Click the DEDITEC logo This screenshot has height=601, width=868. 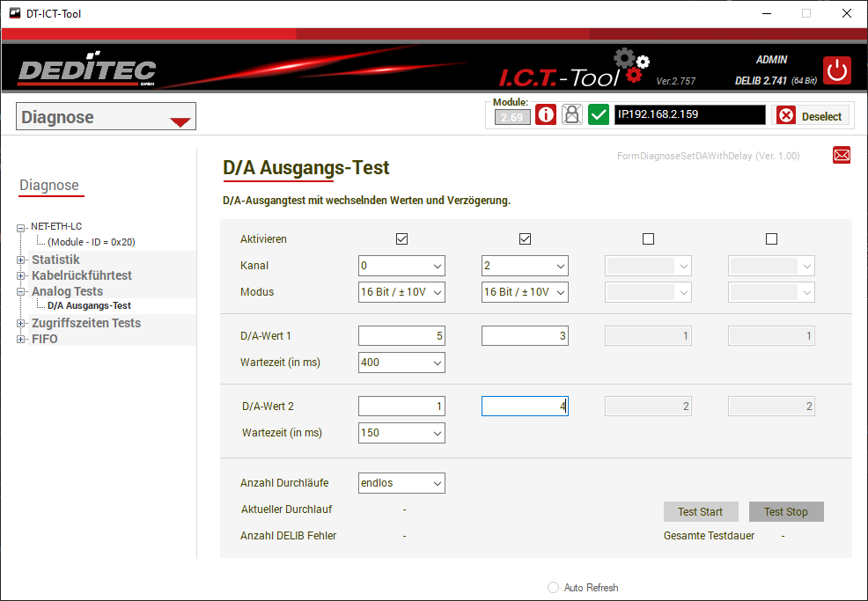87,71
